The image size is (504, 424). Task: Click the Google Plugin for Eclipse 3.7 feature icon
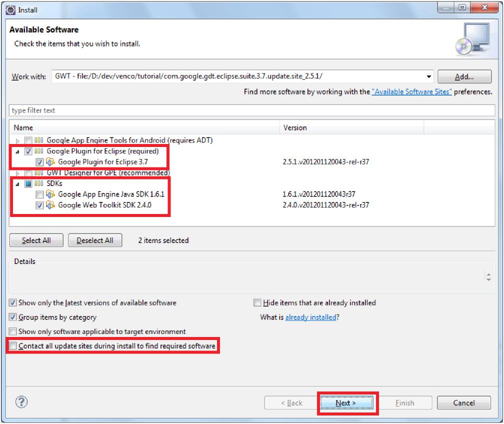tap(51, 162)
